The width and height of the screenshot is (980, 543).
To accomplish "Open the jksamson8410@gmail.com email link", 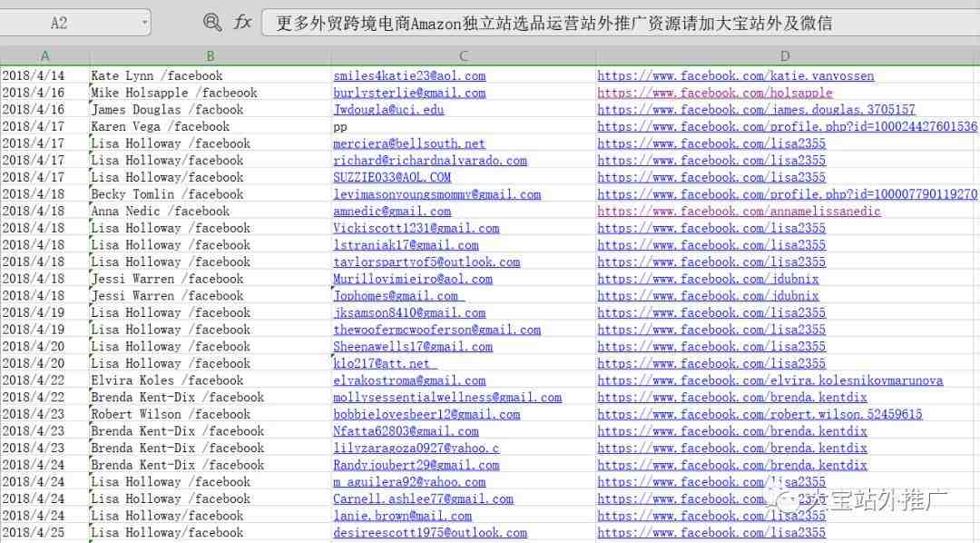I will 409,312.
